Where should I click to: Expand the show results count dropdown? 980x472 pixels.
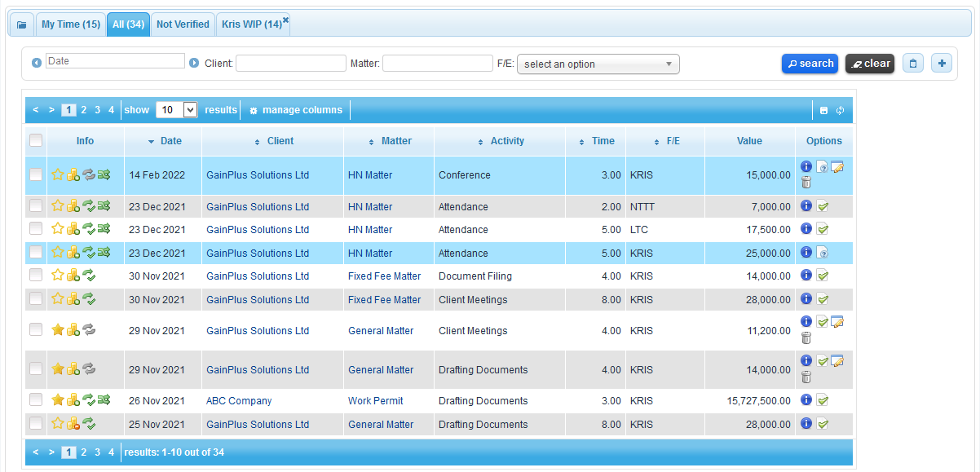(x=177, y=110)
